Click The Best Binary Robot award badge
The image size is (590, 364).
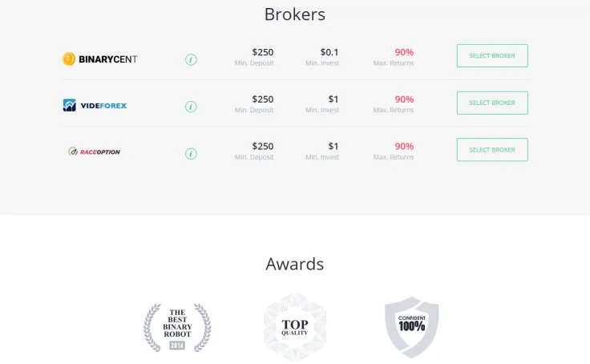(x=177, y=327)
